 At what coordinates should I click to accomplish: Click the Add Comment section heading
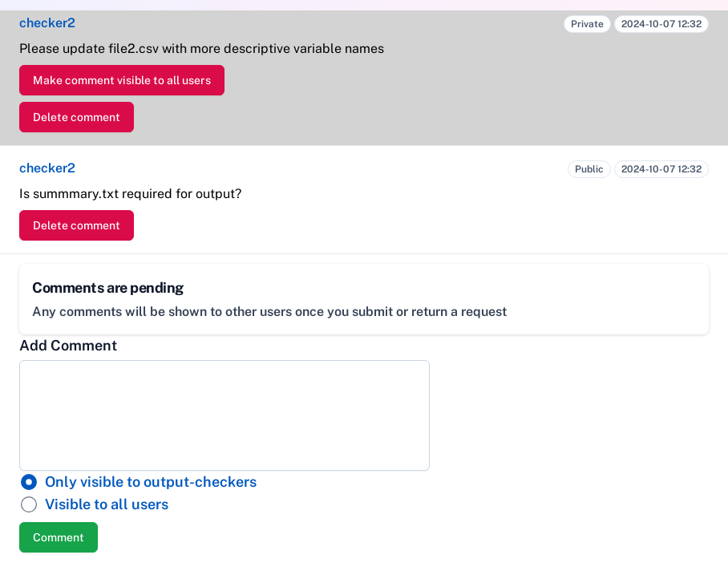[67, 346]
